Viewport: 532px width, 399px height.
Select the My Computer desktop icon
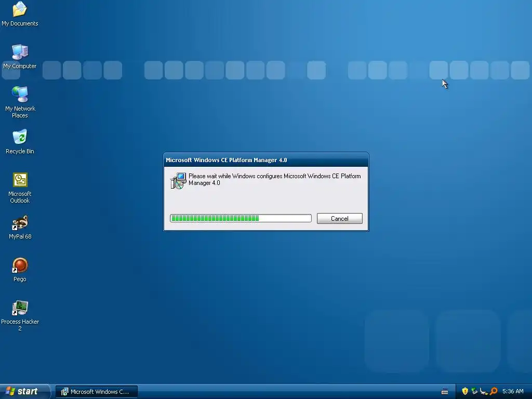(20, 57)
